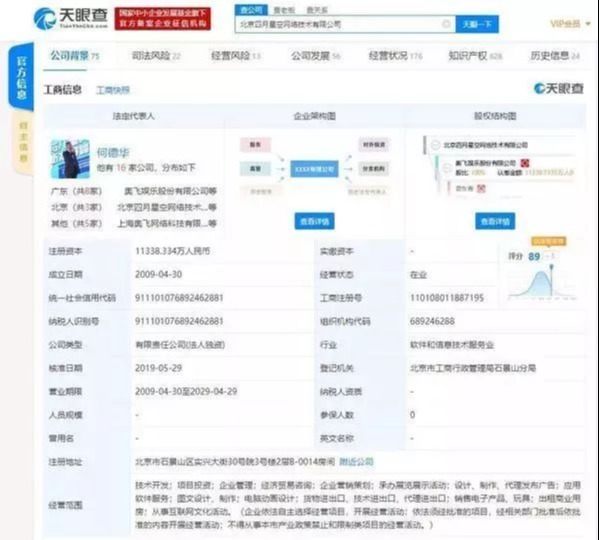Open the 历史信息 tab
The image size is (599, 540).
point(555,56)
